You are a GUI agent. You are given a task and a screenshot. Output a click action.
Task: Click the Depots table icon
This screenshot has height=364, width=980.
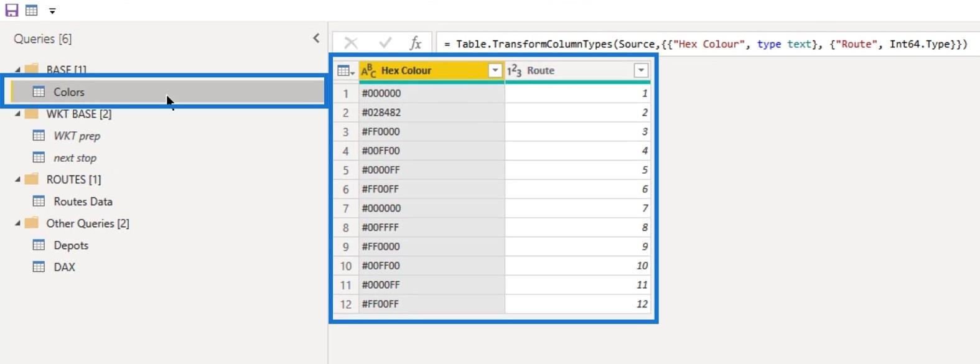pos(39,245)
